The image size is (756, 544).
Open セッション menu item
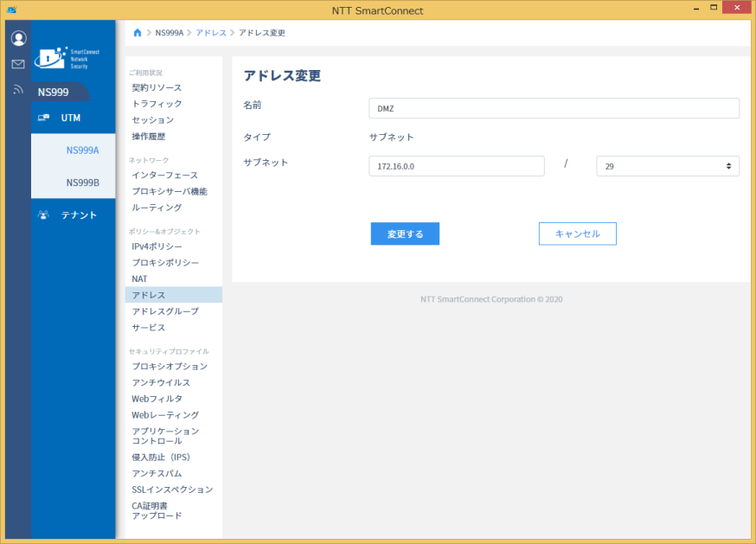point(153,120)
